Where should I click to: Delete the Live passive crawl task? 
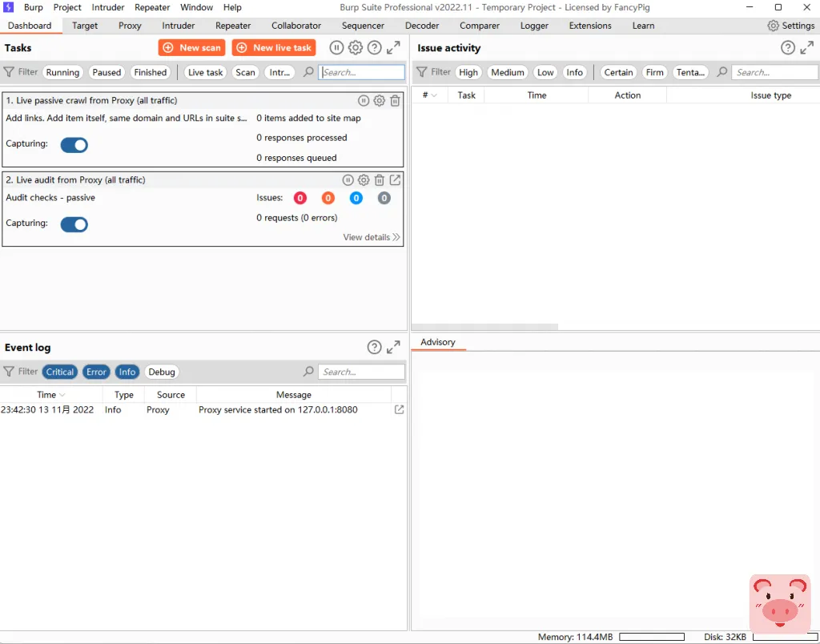[396, 100]
